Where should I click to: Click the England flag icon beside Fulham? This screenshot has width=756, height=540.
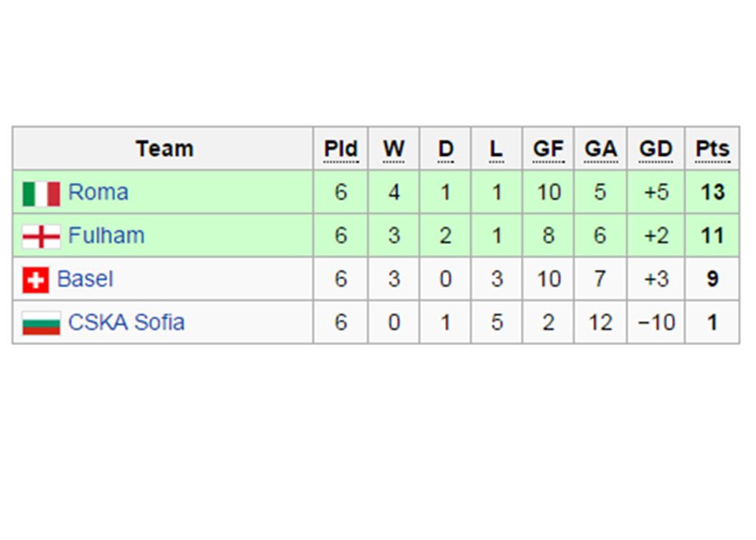coord(42,237)
